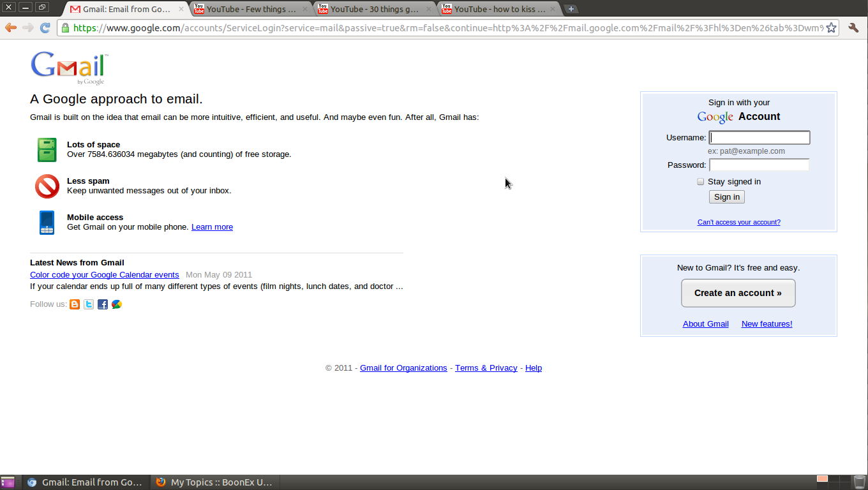The width and height of the screenshot is (868, 490).
Task: Follow the Learn more link
Action: 212,227
